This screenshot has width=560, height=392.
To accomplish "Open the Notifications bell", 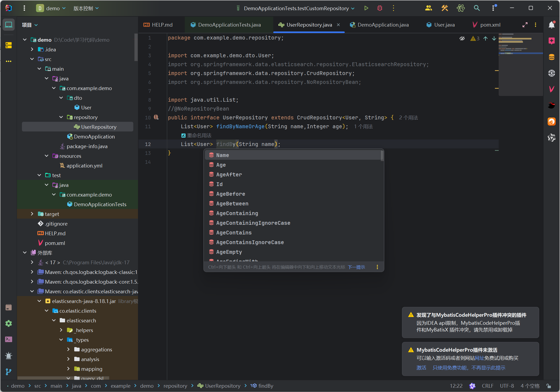I will pos(552,25).
